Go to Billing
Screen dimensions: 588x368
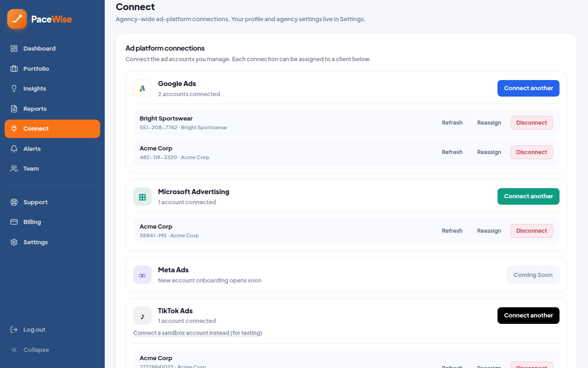[x=52, y=222]
